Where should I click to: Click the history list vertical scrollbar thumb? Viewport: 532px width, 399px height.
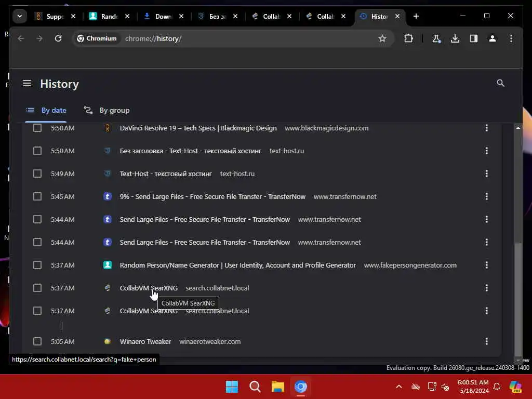518,299
